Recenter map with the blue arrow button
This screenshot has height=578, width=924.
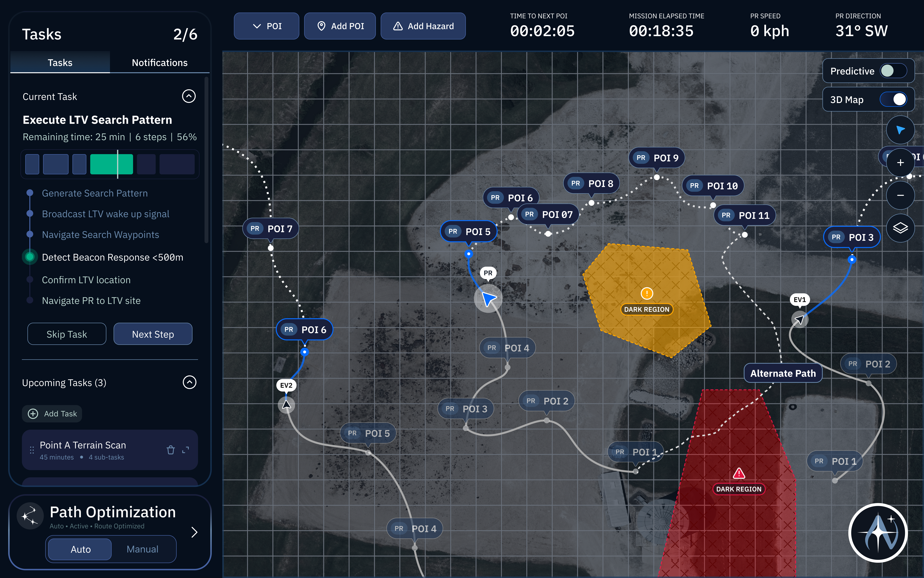tap(900, 130)
